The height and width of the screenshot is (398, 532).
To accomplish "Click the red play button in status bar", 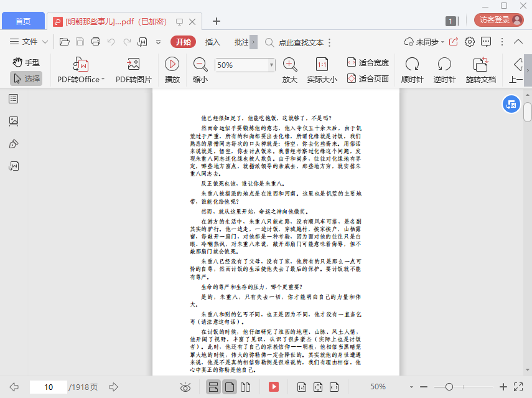I will tap(274, 387).
